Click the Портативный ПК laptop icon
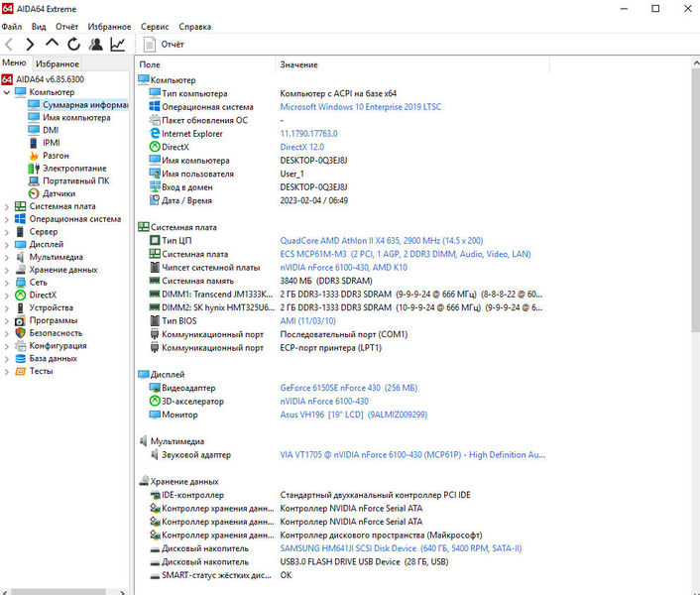 (34, 180)
